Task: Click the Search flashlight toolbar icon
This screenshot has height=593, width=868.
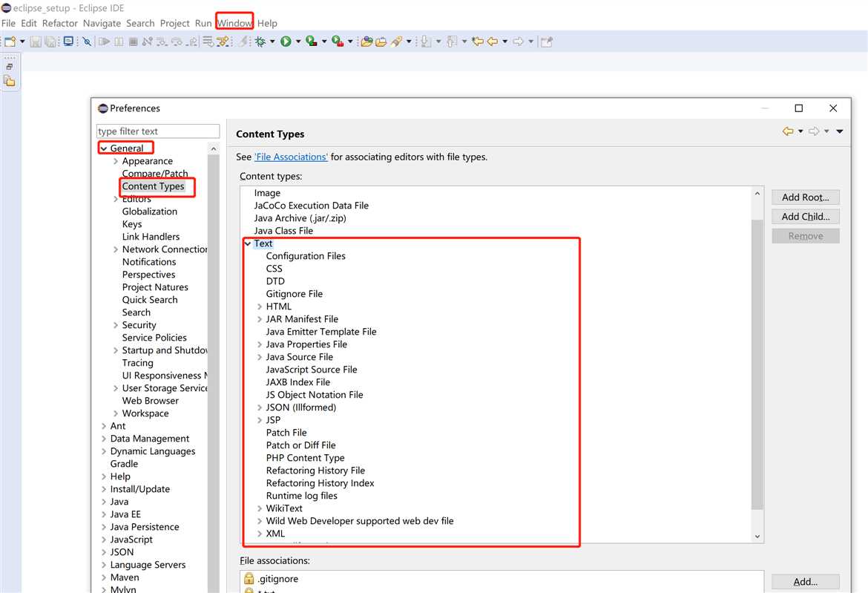Action: point(396,42)
